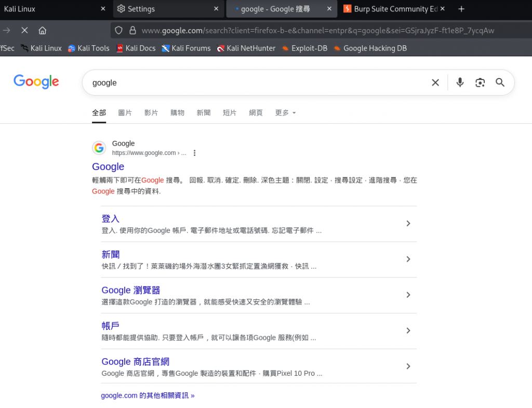Close the Settings tab
Screen dimensions: 532x408
coord(216,9)
